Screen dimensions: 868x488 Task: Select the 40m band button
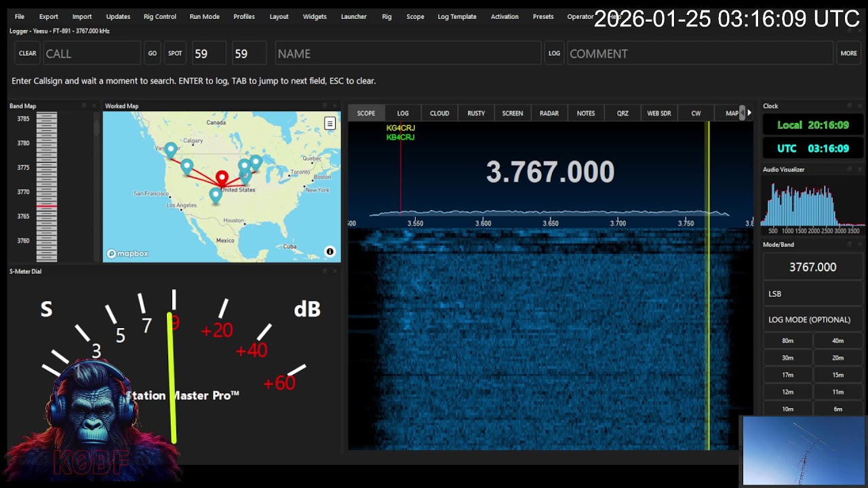point(838,341)
